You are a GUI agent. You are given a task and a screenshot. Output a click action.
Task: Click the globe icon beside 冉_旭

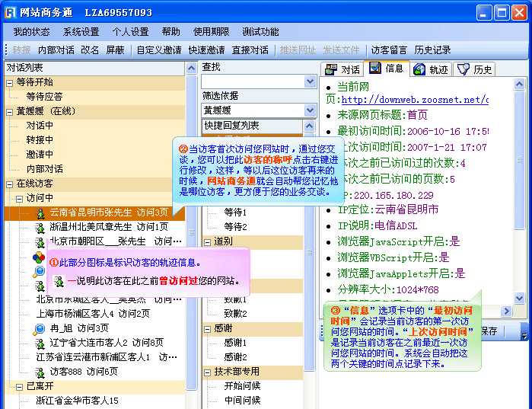[40, 328]
